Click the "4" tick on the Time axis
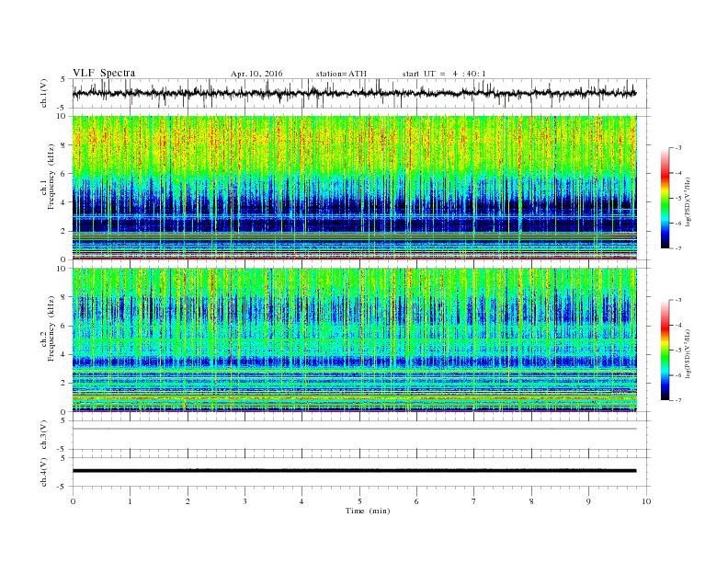This screenshot has height=563, width=728. click(x=301, y=501)
